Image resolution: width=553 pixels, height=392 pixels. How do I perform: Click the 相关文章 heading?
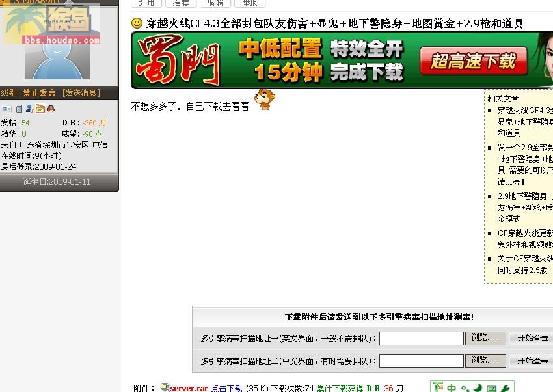pyautogui.click(x=504, y=99)
